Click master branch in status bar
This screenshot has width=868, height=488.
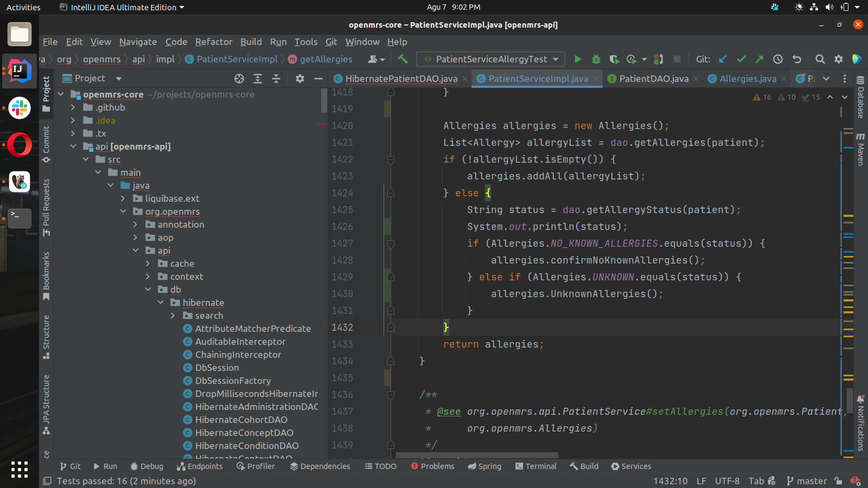807,481
